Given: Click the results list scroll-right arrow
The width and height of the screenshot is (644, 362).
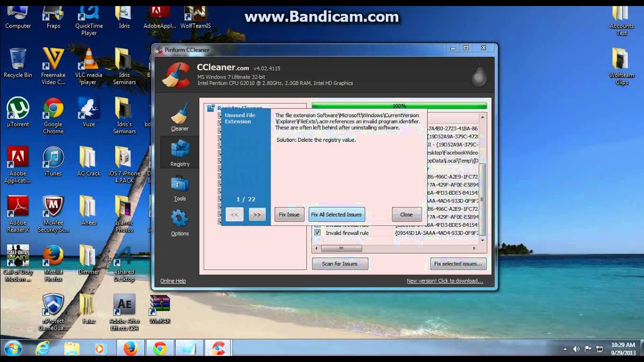Looking at the screenshot, I should click(x=474, y=248).
